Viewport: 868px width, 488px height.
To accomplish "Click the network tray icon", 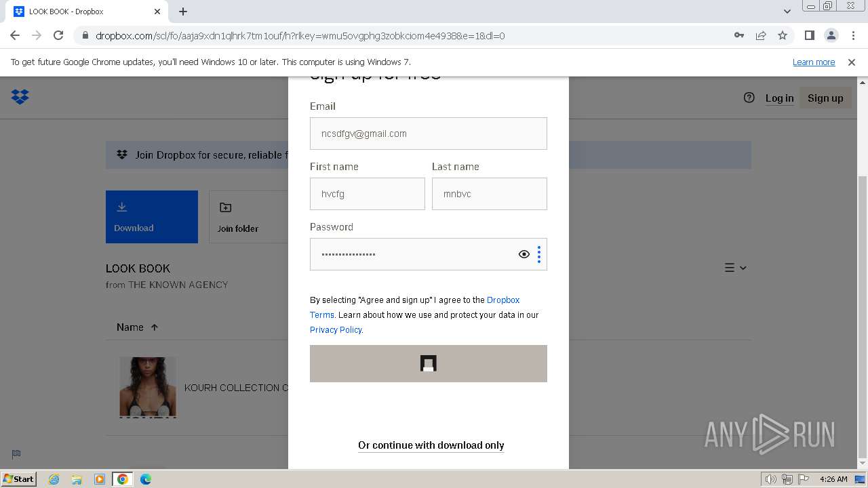I will [787, 479].
